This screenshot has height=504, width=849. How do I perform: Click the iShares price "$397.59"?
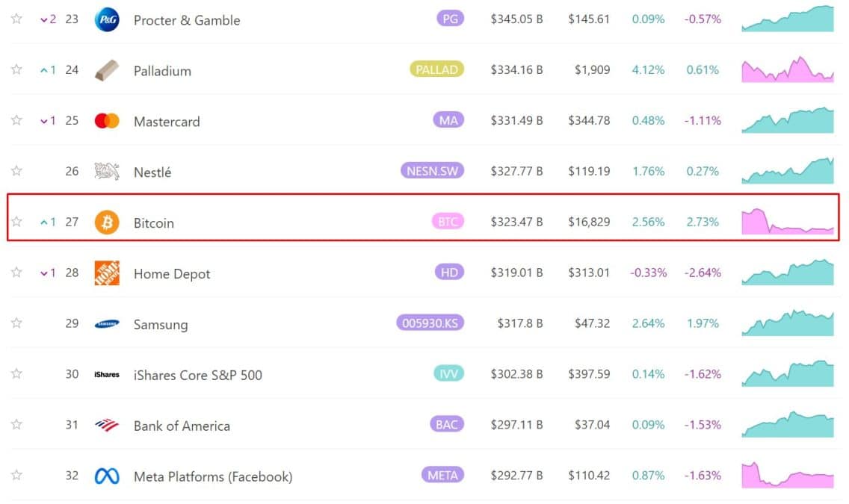(589, 373)
